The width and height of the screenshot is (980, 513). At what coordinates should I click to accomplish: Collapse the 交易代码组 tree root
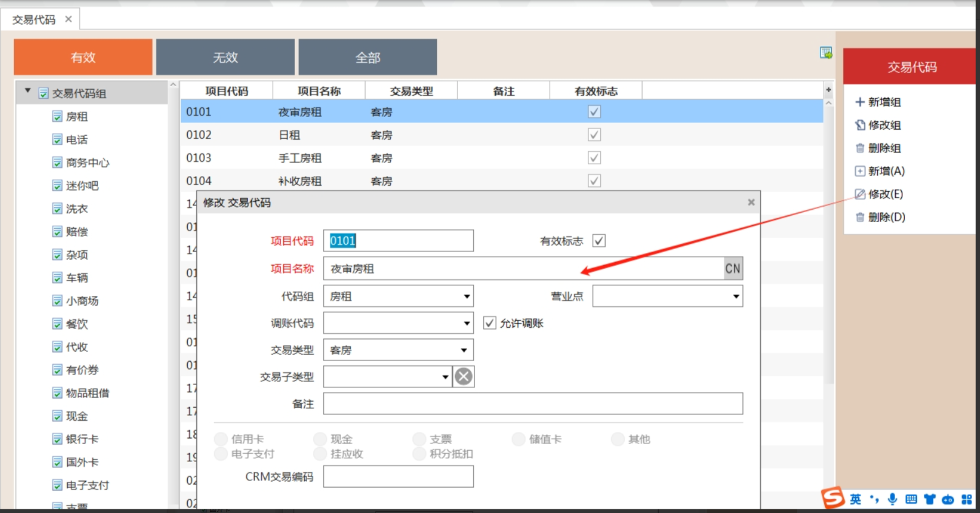tap(28, 91)
